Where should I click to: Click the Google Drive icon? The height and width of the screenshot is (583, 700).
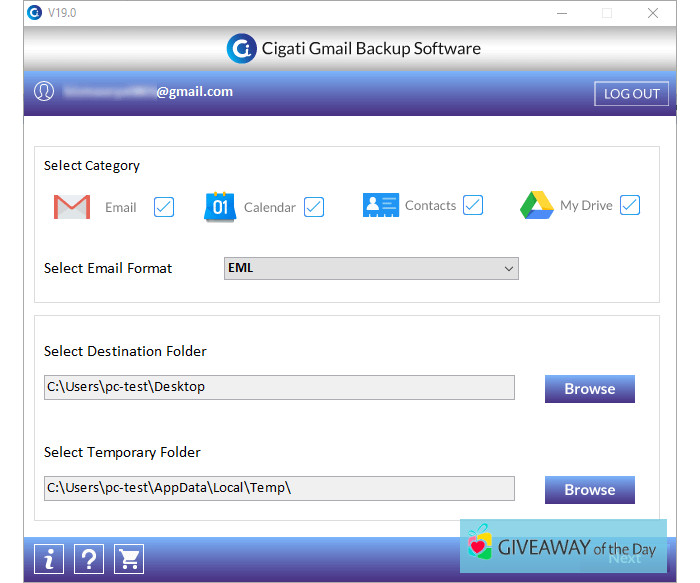[x=537, y=206]
